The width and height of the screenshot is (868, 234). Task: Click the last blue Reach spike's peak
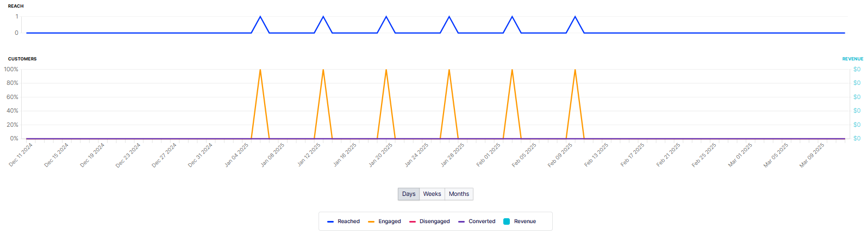[x=575, y=17]
